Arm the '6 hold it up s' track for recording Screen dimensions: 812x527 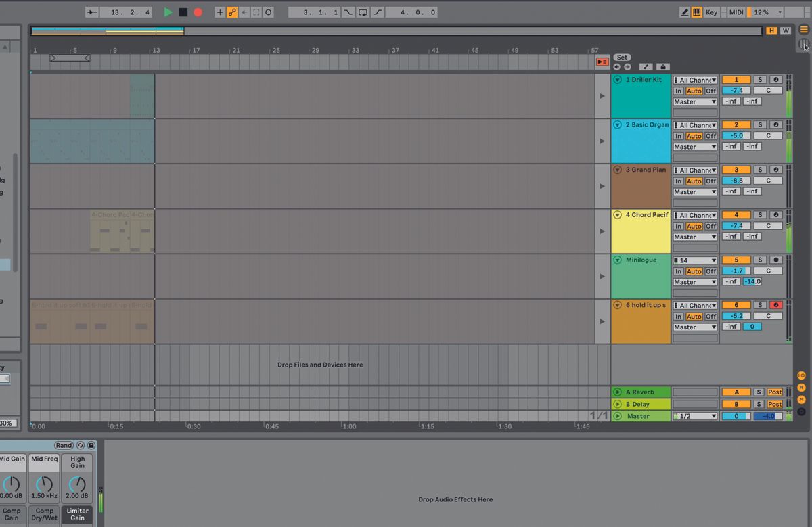(x=775, y=305)
